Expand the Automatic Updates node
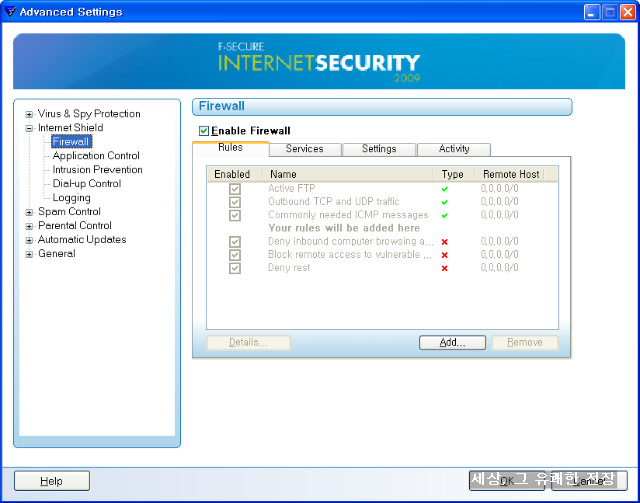 29,240
